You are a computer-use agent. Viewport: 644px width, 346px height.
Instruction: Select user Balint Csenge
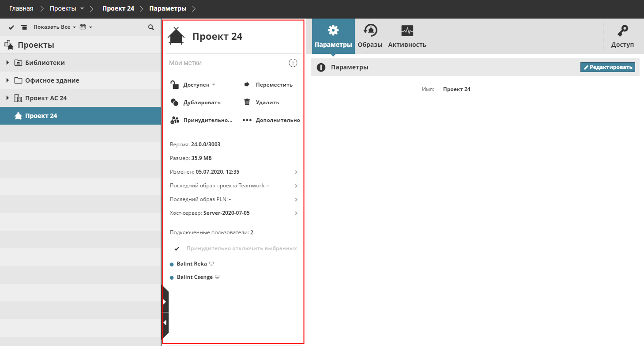click(195, 278)
